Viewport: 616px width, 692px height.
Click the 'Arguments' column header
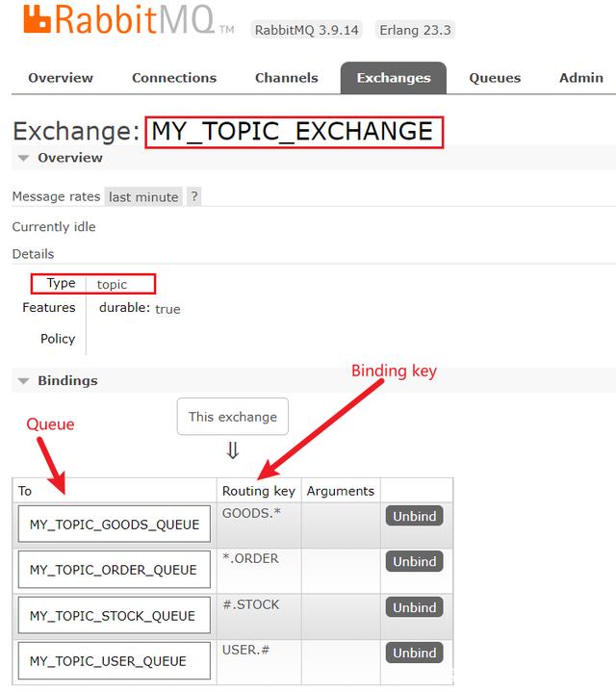tap(340, 491)
